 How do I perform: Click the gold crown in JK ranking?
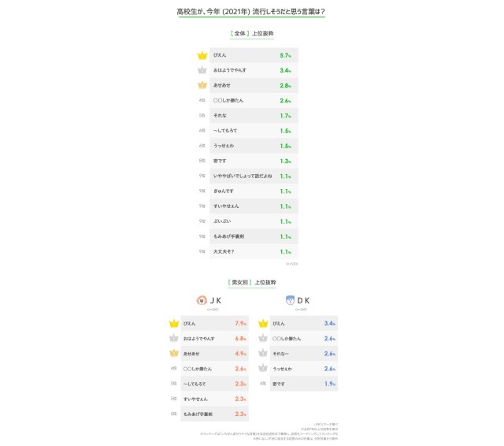click(x=174, y=324)
